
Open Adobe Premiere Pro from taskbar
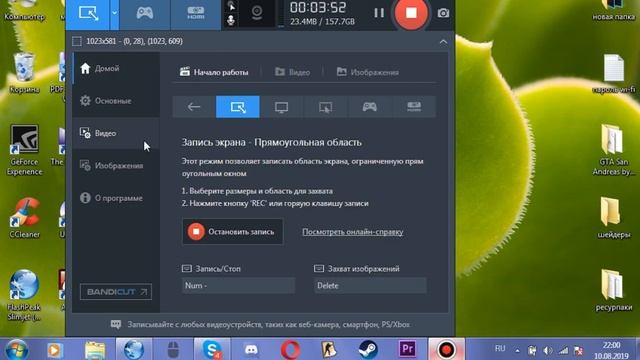pyautogui.click(x=407, y=349)
